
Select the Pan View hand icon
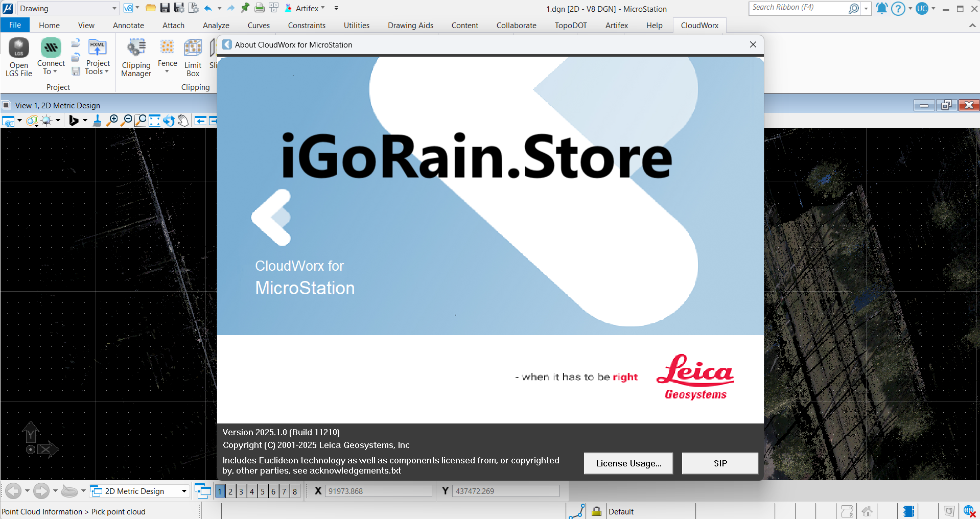(183, 121)
